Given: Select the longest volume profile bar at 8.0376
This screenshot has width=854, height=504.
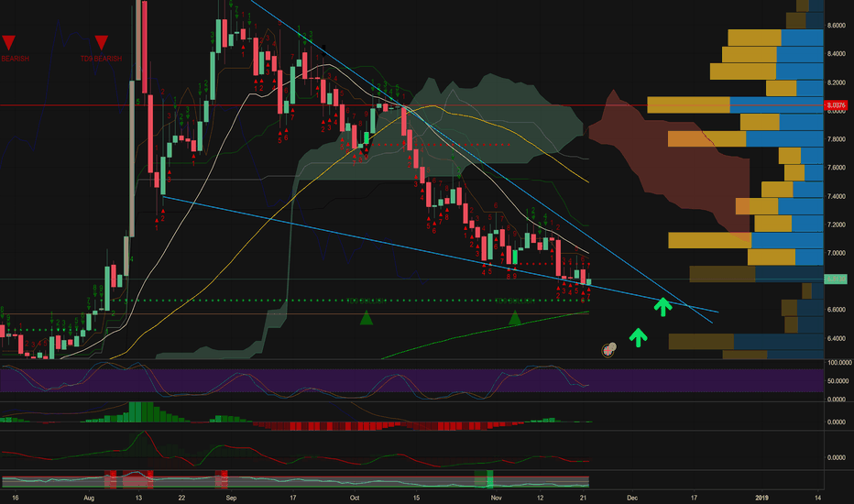Looking at the screenshot, I should tap(735, 105).
